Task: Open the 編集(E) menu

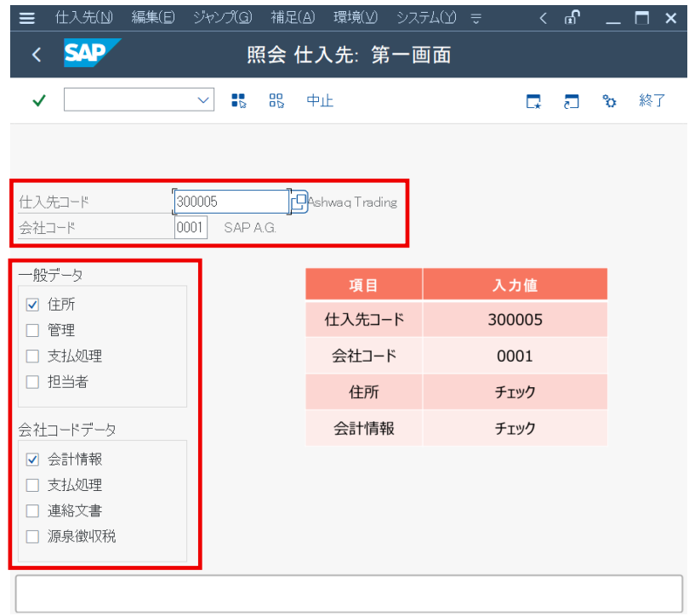Action: pos(153,18)
